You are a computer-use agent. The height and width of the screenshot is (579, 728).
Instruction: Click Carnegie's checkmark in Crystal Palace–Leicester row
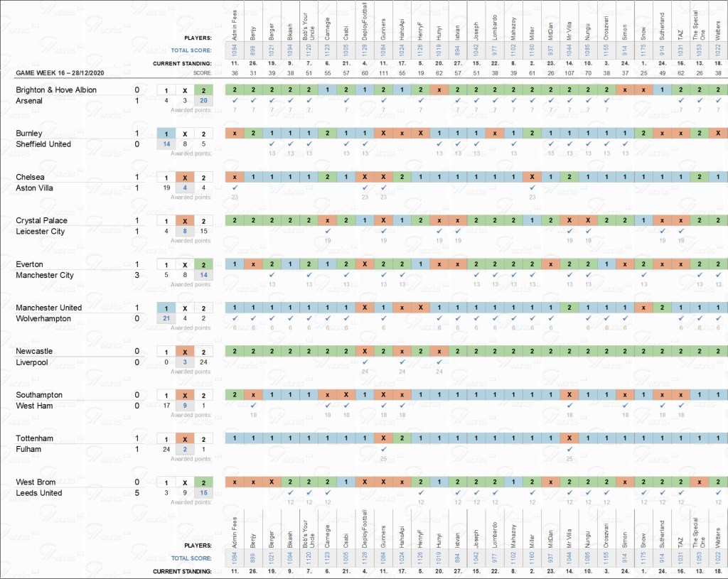(x=328, y=231)
